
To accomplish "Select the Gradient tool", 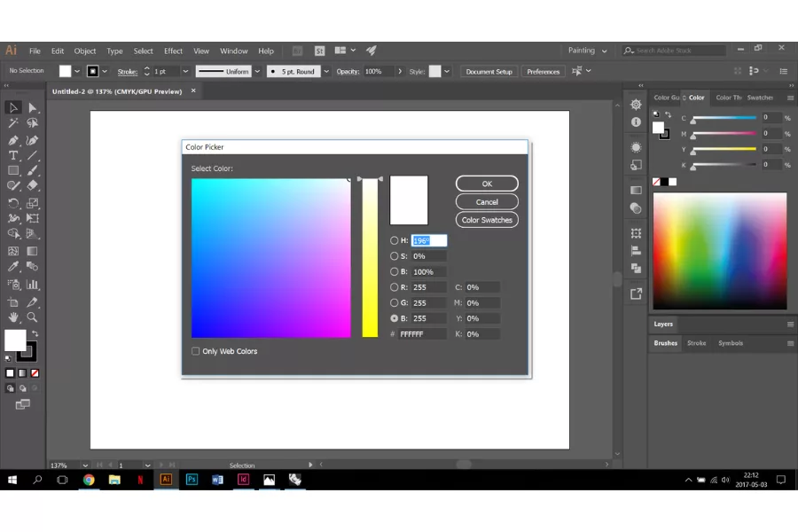I will click(x=33, y=251).
